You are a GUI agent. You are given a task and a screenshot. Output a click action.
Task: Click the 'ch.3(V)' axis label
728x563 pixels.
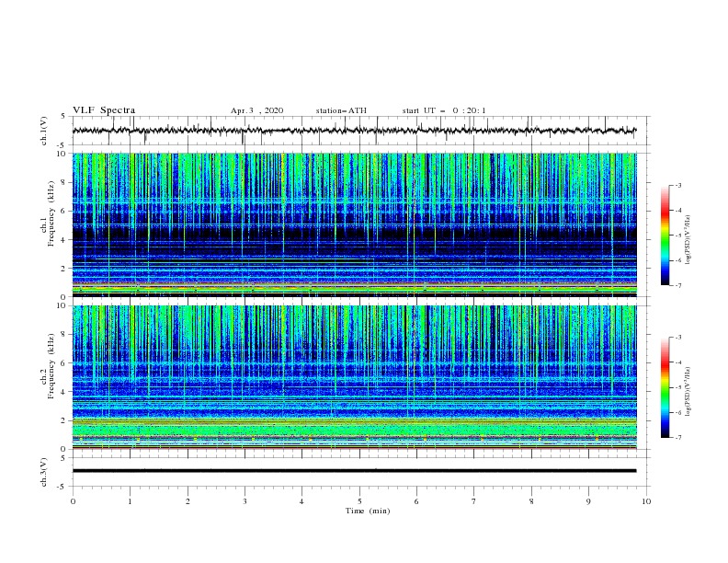[x=44, y=472]
